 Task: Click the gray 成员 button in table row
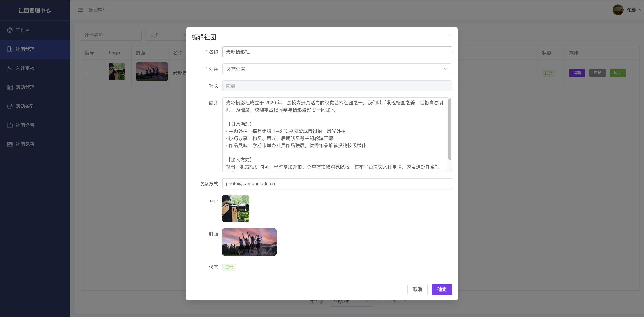click(x=597, y=73)
